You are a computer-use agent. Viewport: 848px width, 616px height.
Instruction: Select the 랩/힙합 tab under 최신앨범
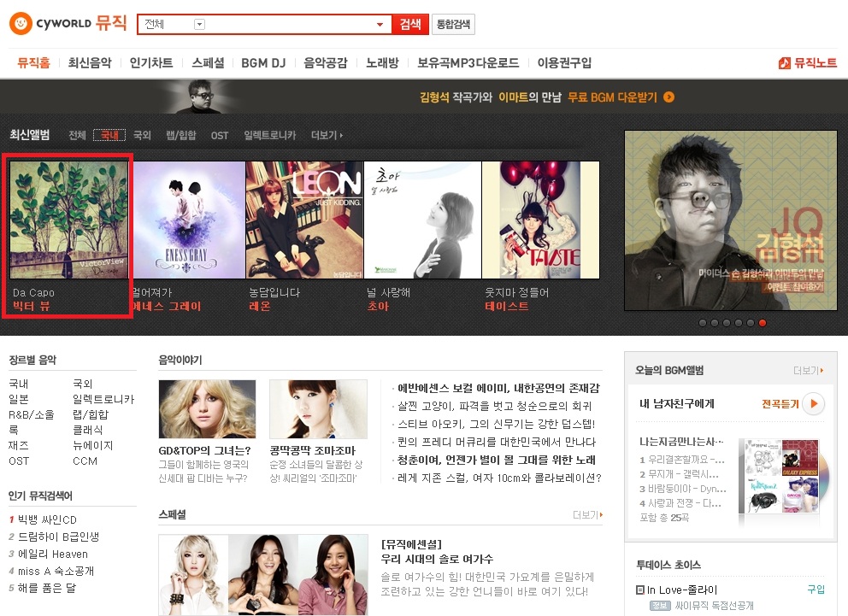[181, 135]
